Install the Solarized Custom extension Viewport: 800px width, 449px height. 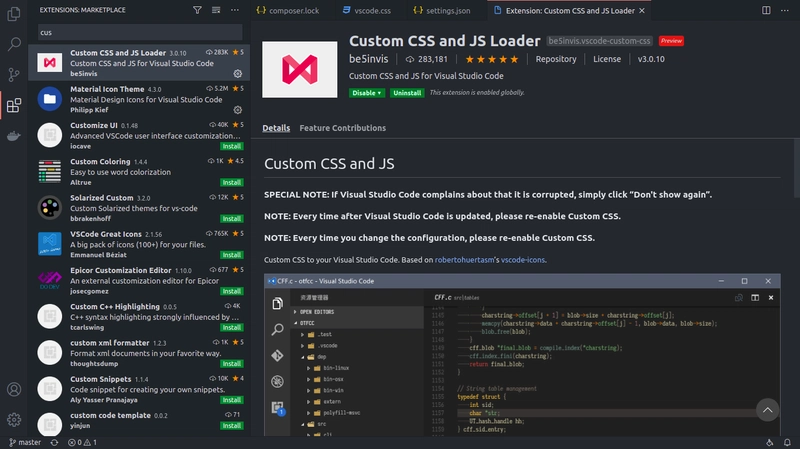coord(232,219)
